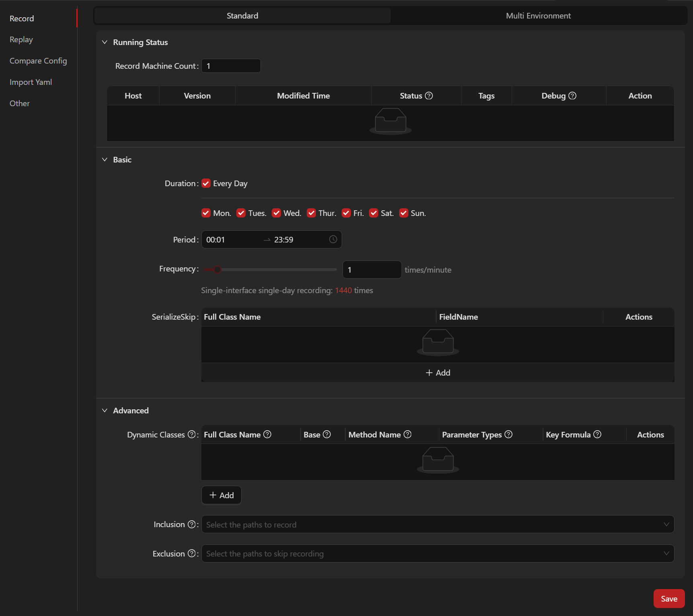
Task: Uncheck the Sun. checkbox
Action: (x=404, y=213)
